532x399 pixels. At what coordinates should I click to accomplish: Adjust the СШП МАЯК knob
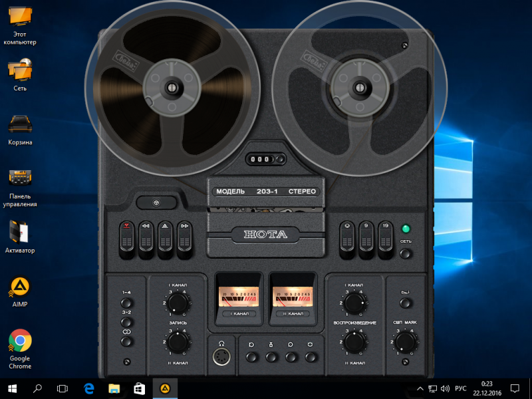coord(405,342)
